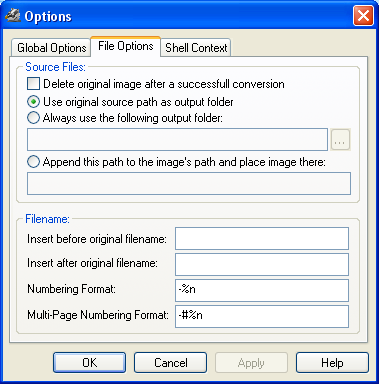The width and height of the screenshot is (379, 384).
Task: Select the File Options tab
Action: [x=126, y=46]
